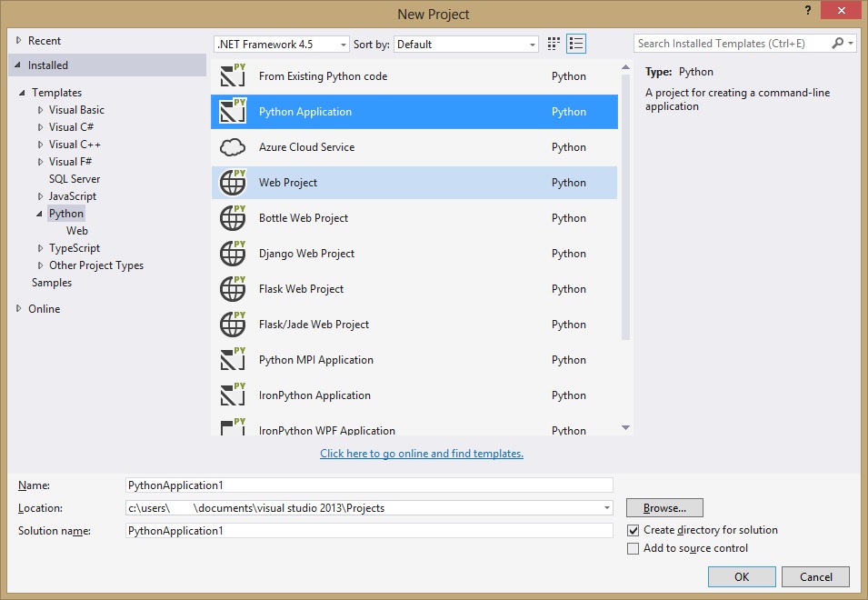This screenshot has height=600, width=868.
Task: Select SQL Server in the templates tree
Action: point(75,179)
